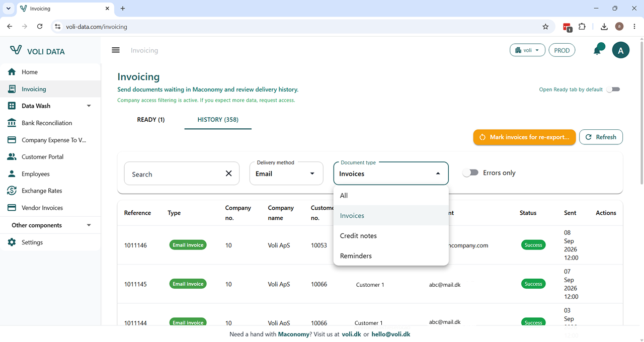Image resolution: width=644 pixels, height=342 pixels.
Task: Choose Reminders option
Action: (391, 256)
